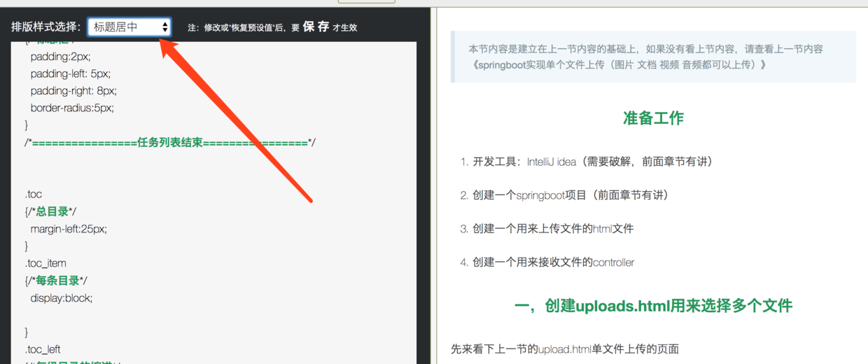Click the .toc selector line in editor
This screenshot has height=364, width=868.
tap(34, 194)
